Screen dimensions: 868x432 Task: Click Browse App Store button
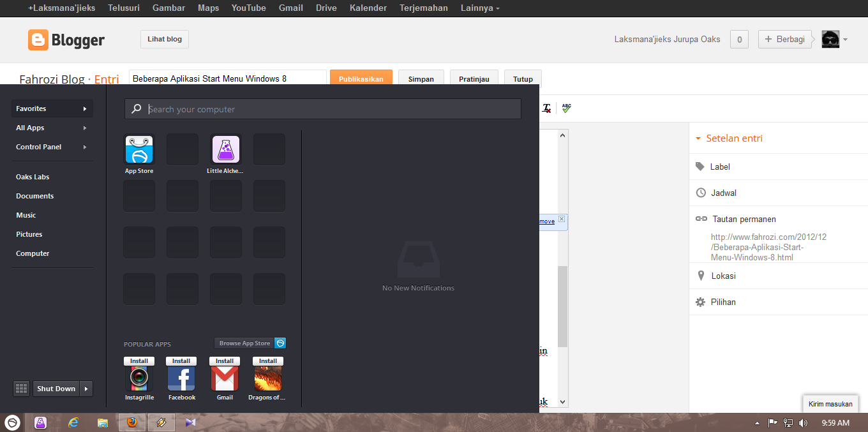pos(244,343)
